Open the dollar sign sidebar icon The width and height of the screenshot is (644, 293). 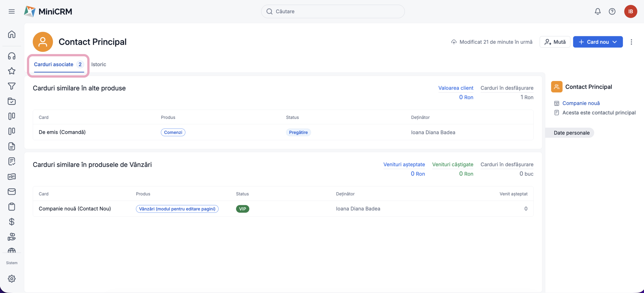pos(12,222)
